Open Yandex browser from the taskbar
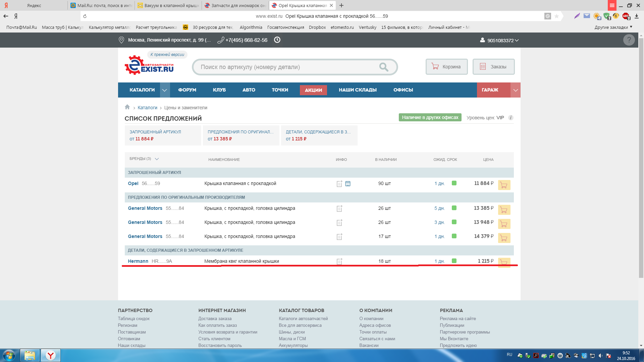Screen dimensions: 644x362 pyautogui.click(x=51, y=355)
